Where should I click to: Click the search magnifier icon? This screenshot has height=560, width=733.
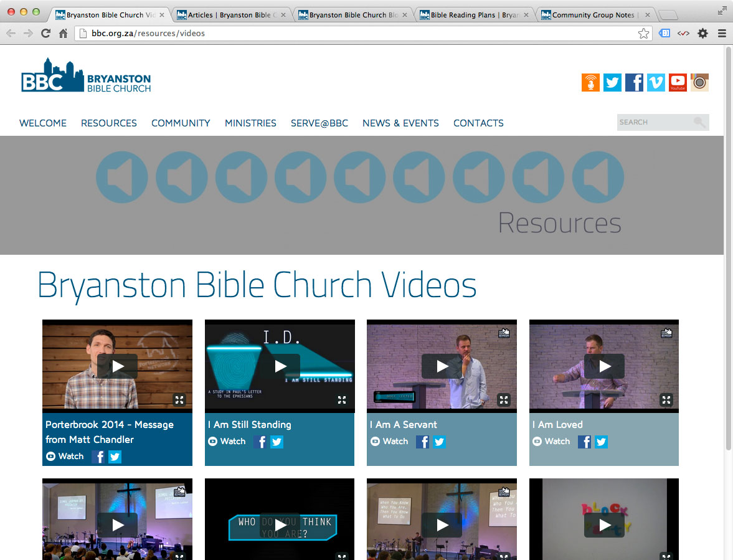(700, 122)
